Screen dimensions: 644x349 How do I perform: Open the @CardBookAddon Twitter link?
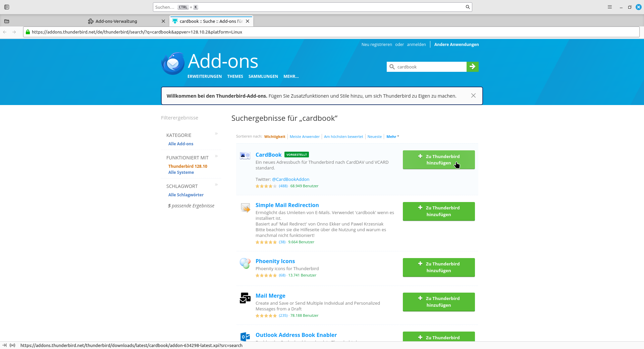[290, 179]
